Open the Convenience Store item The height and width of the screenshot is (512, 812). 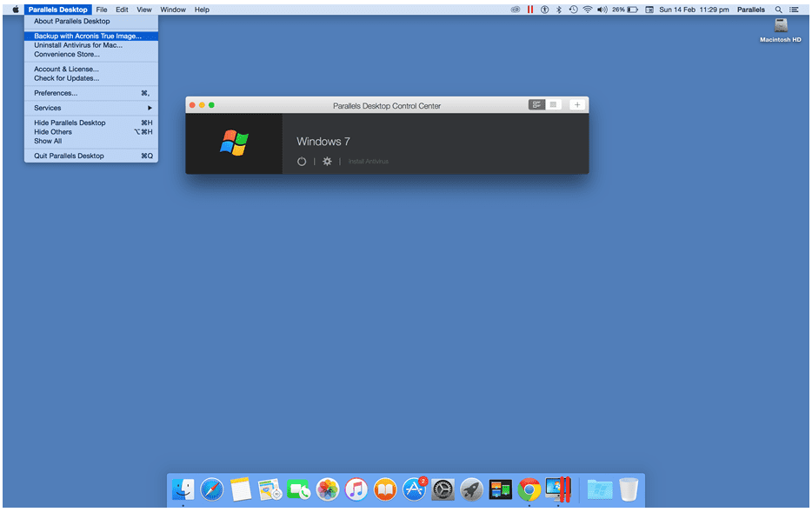[x=91, y=54]
